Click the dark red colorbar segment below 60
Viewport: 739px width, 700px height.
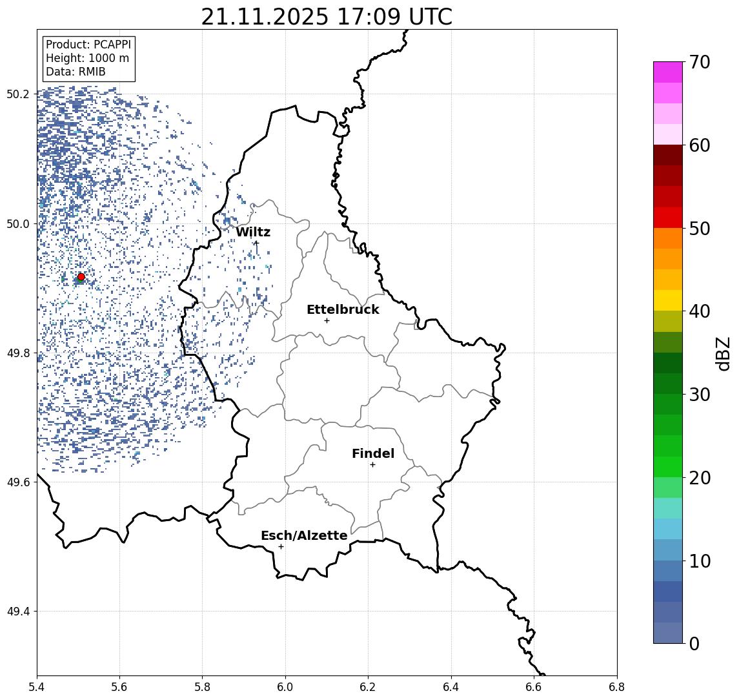coord(668,155)
